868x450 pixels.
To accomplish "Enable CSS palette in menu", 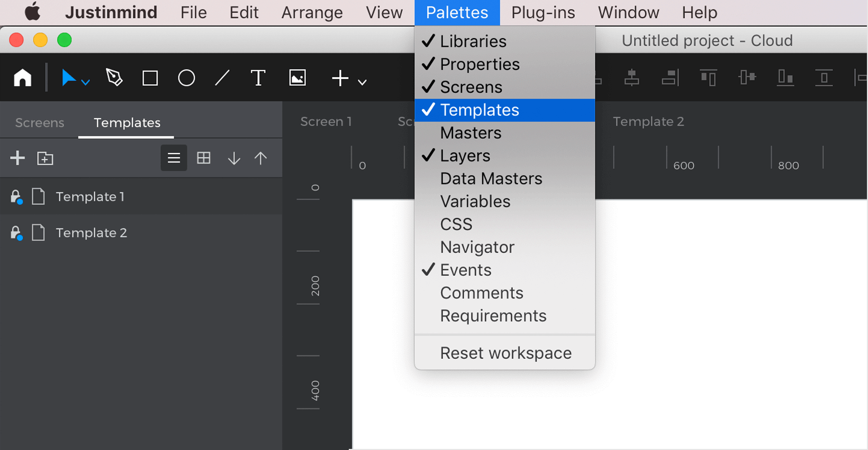I will [x=505, y=224].
